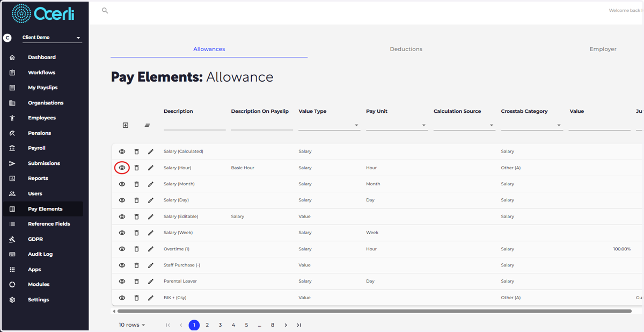Edit the Salary (Week) row
644x332 pixels.
coord(151,233)
